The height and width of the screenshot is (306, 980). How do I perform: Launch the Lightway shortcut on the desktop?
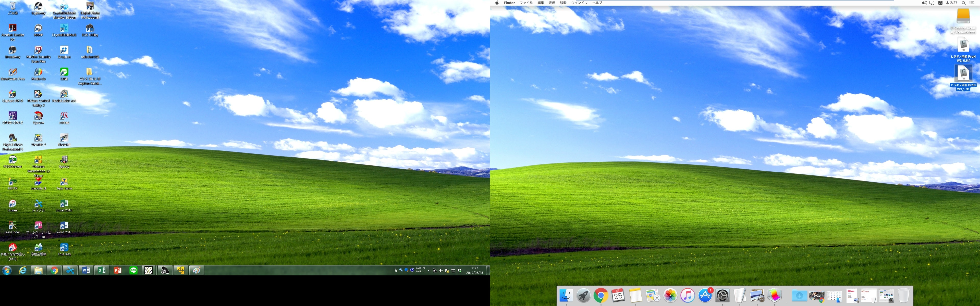point(39,8)
